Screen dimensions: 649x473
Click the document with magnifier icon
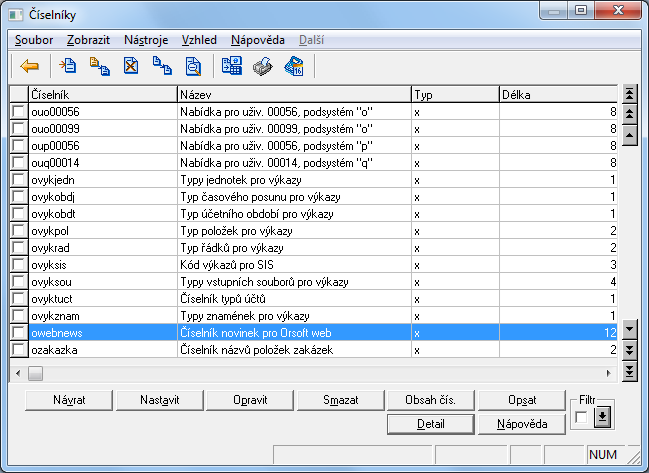coord(193,67)
